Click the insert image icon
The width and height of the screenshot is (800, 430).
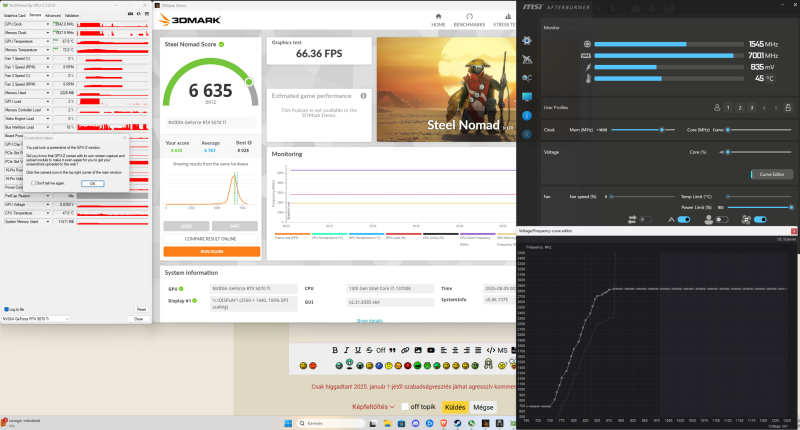418,350
